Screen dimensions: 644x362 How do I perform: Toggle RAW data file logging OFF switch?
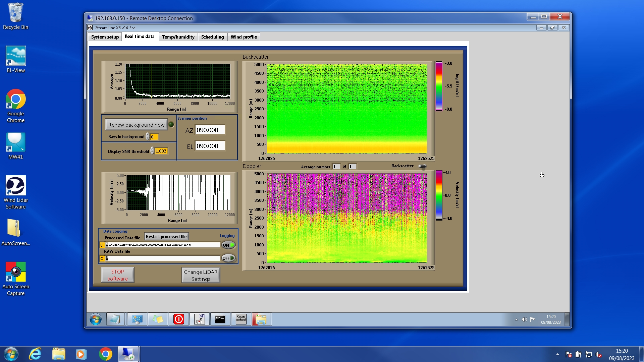click(x=228, y=258)
